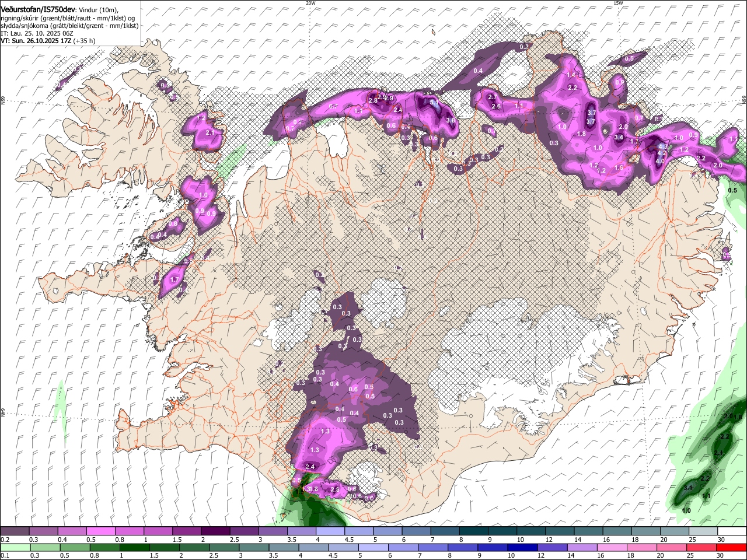Click the lower legend swatch labeled 6
The height and width of the screenshot is (560, 747).
(x=403, y=547)
